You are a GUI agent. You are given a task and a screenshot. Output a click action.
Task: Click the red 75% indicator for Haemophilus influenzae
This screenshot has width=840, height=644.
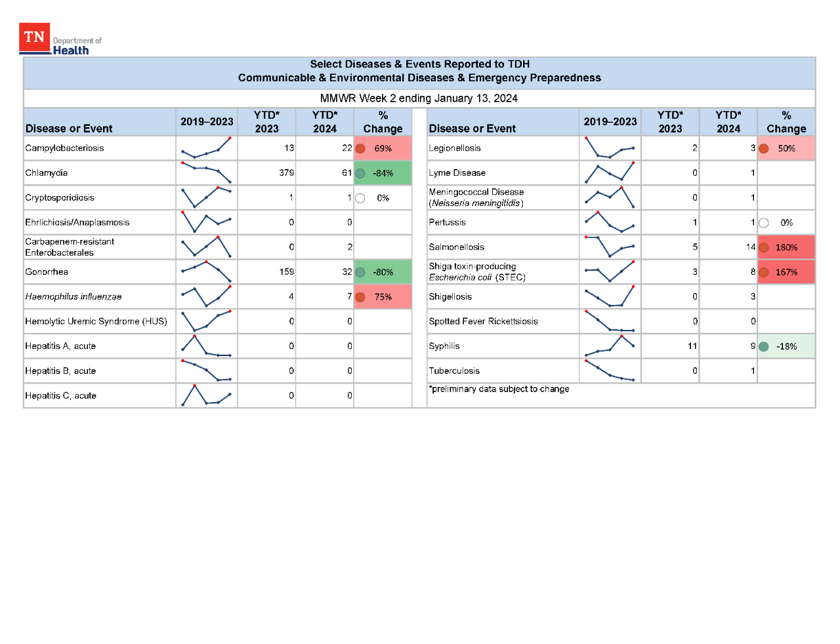pos(361,296)
